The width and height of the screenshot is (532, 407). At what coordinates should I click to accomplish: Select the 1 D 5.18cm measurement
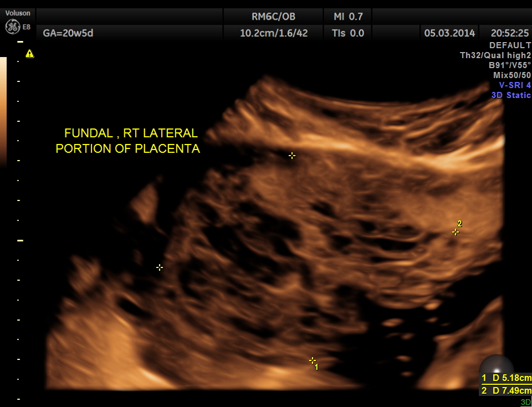click(505, 378)
